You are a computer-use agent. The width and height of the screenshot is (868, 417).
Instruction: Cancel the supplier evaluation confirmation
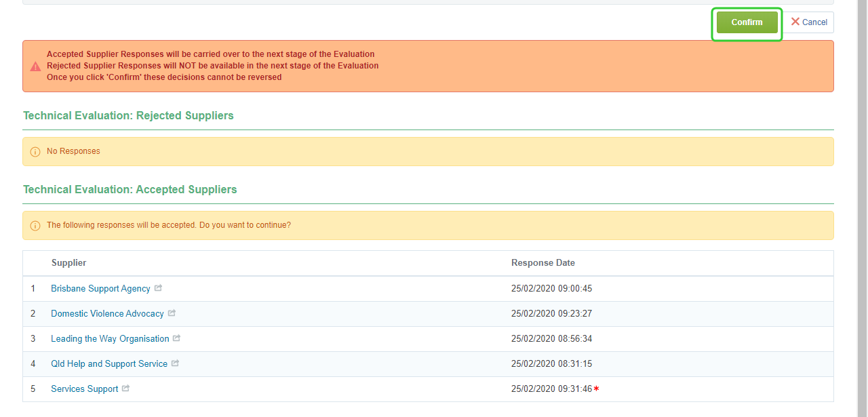pyautogui.click(x=808, y=22)
